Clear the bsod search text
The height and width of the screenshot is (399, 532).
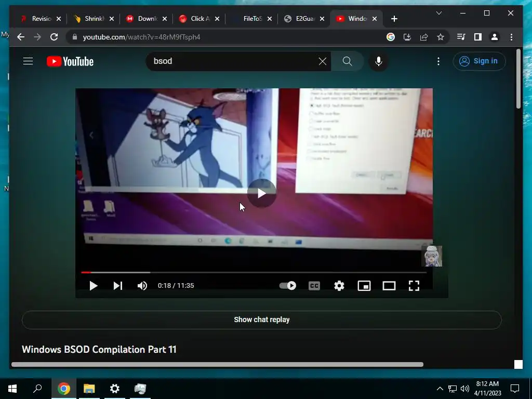pyautogui.click(x=322, y=61)
